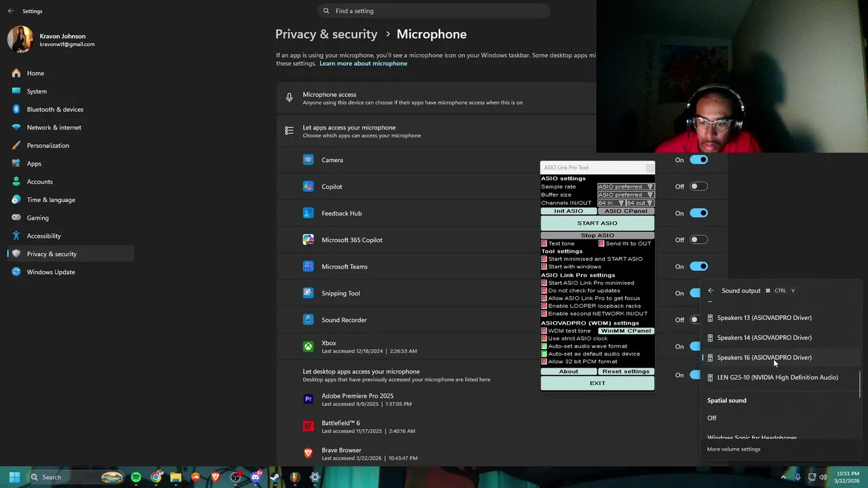Open the Buffer size dropdown

pos(625,195)
